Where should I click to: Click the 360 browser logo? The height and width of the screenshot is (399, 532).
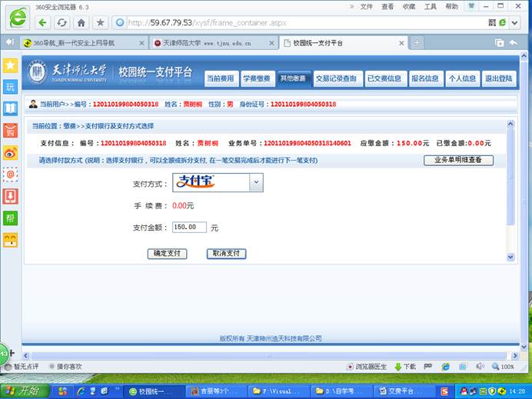[x=18, y=18]
